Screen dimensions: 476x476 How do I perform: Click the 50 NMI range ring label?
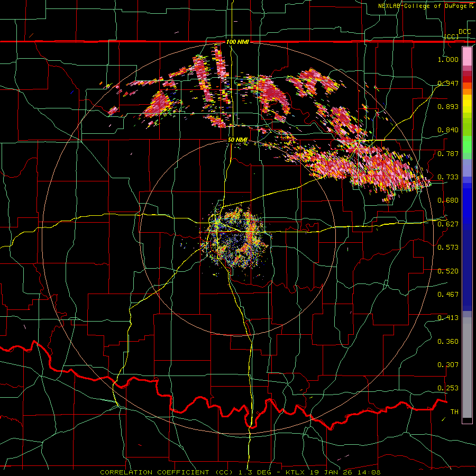coord(237,140)
